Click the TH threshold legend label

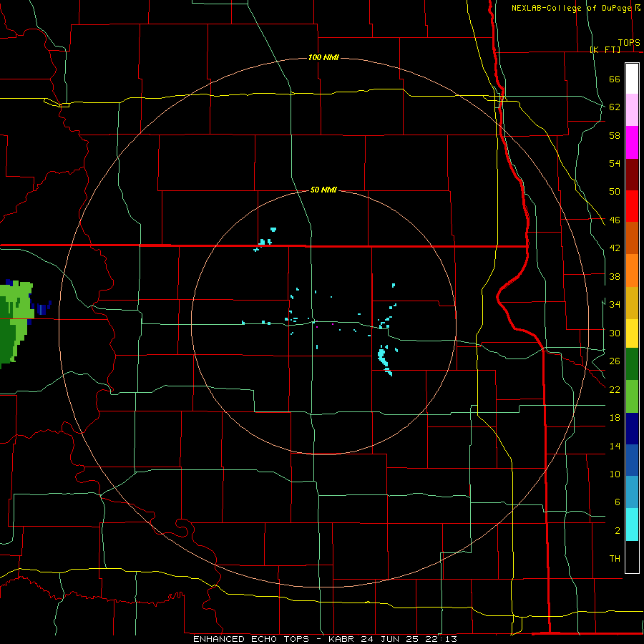pyautogui.click(x=615, y=559)
